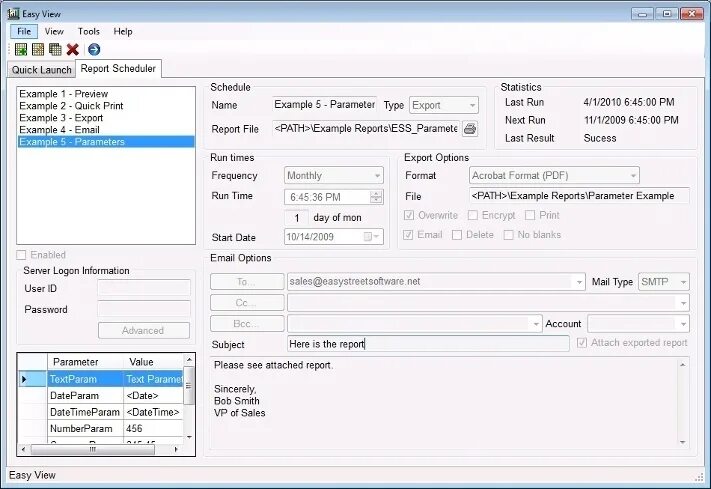Screen dimensions: 711x489
Task: Click the User ID field
Action: (144, 288)
